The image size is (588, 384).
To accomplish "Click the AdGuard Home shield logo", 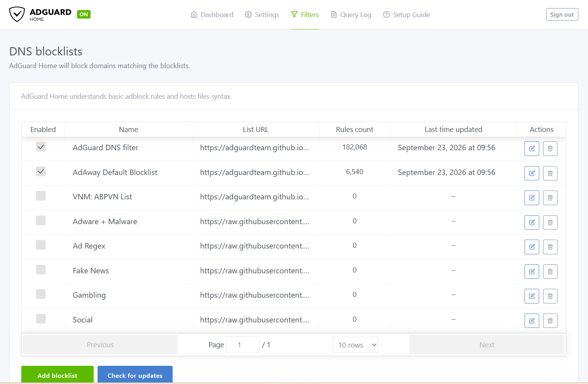I will (17, 14).
